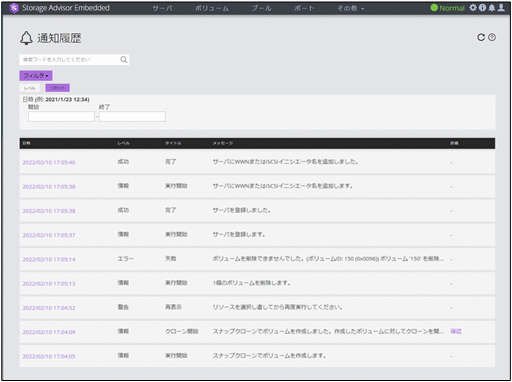Viewport: 512px width, 382px height.
Task: Sort by the レベル column header
Action: pos(123,143)
